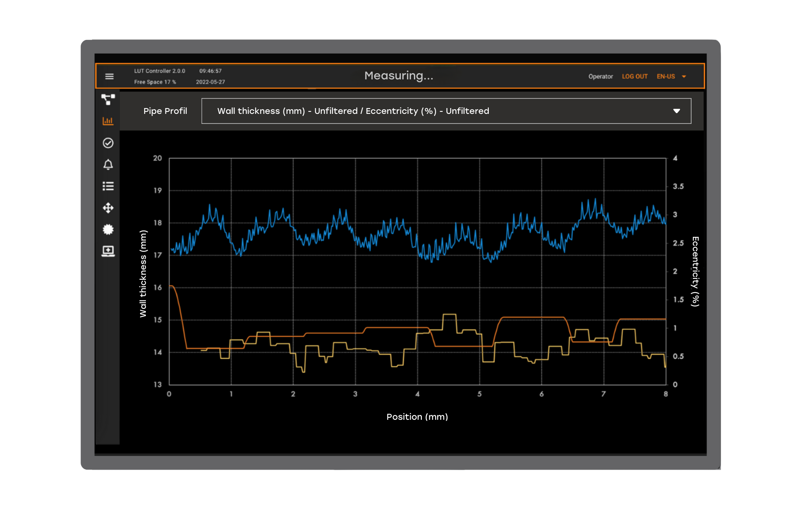The width and height of the screenshot is (798, 532).
Task: Open the alarm bell notifications
Action: pos(108,165)
